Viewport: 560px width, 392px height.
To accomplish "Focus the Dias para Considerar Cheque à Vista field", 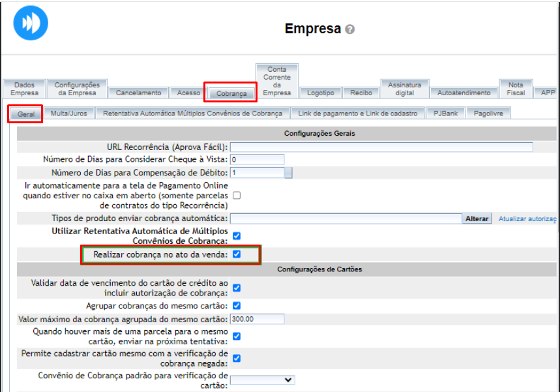I will tap(257, 159).
